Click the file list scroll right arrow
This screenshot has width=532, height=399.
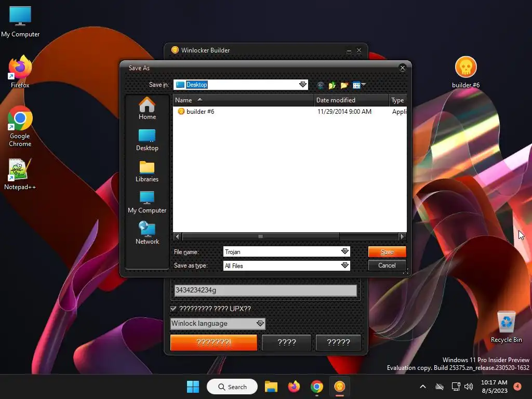pyautogui.click(x=403, y=236)
